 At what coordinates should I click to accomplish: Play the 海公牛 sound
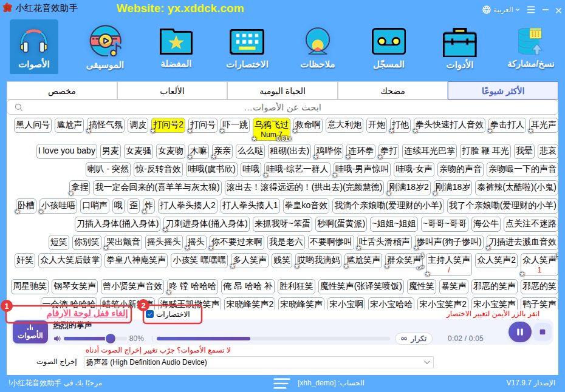pyautogui.click(x=485, y=224)
